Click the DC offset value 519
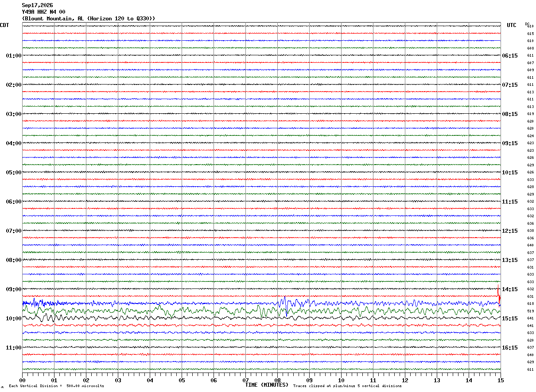The width and height of the screenshot is (536, 392). (530, 311)
